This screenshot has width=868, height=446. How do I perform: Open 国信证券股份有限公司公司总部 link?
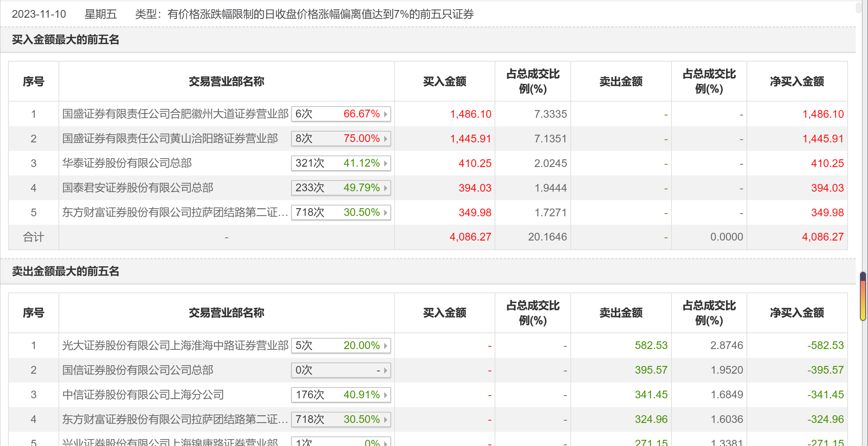138,371
